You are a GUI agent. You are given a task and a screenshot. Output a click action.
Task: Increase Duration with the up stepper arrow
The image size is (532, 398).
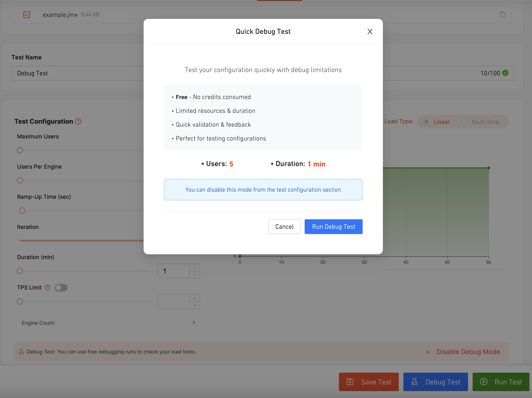[195, 268]
